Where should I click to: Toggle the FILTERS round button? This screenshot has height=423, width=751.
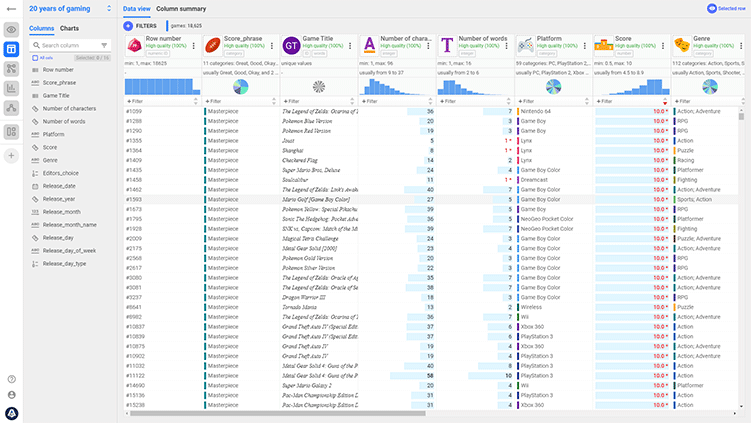(128, 26)
